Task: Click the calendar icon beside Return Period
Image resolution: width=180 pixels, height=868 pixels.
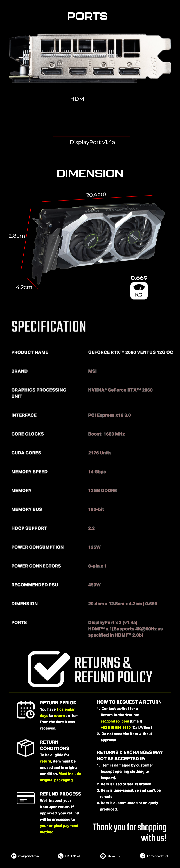Action: click(26, 709)
